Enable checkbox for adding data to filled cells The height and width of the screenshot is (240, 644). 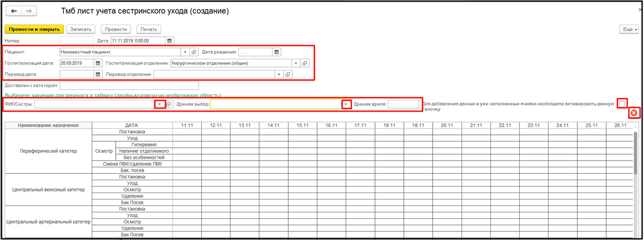(622, 103)
